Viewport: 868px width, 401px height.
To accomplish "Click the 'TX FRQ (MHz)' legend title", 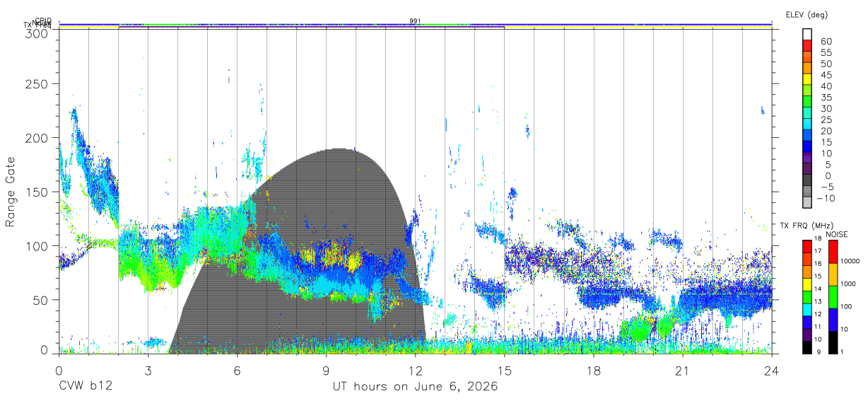I will coord(805,226).
